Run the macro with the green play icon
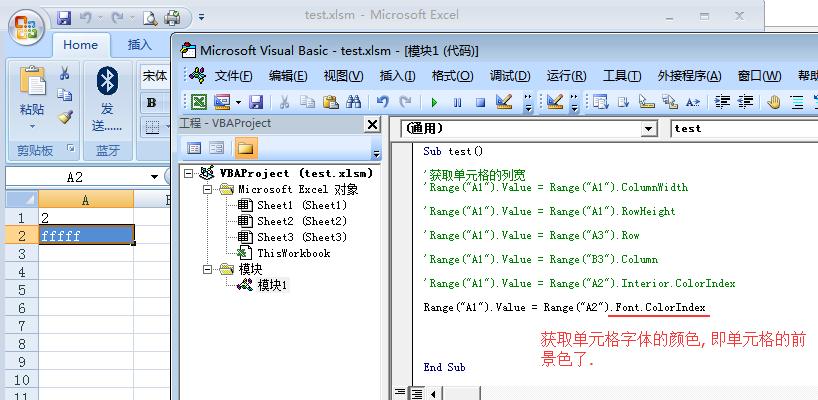This screenshot has height=400, width=818. (x=434, y=102)
